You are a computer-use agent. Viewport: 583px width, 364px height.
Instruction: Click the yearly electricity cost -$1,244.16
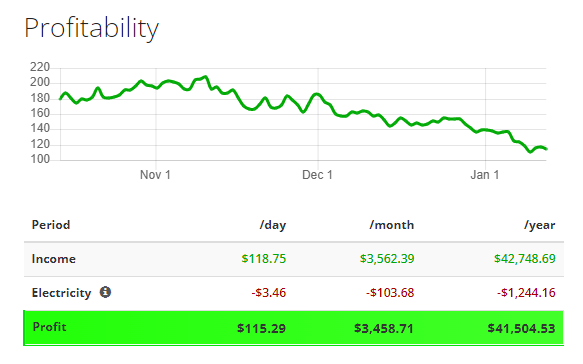pyautogui.click(x=526, y=293)
